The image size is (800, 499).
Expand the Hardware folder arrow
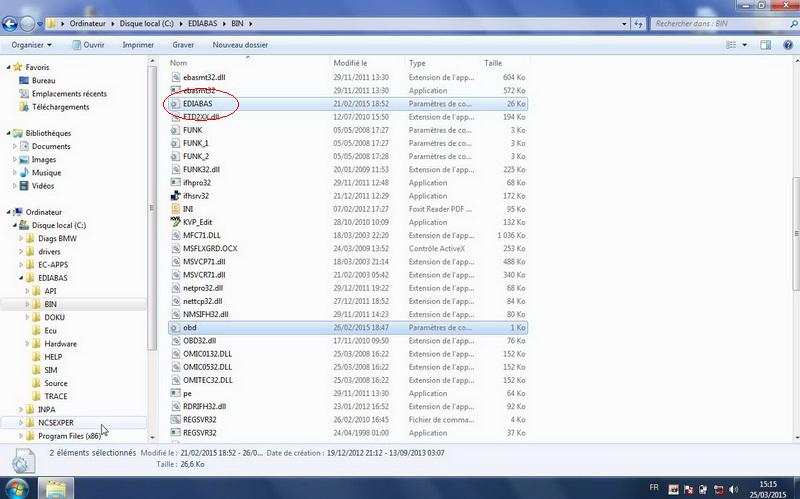point(27,344)
